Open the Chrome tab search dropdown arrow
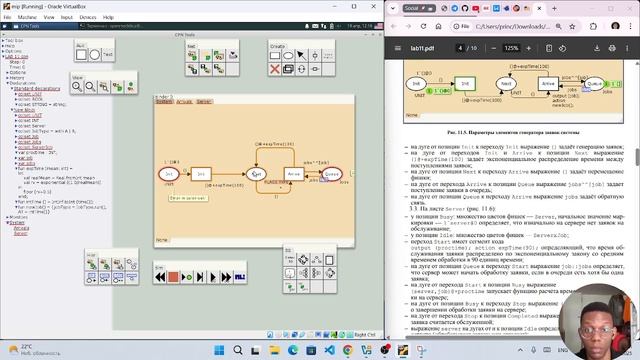The width and height of the screenshot is (640, 360). 393,8
